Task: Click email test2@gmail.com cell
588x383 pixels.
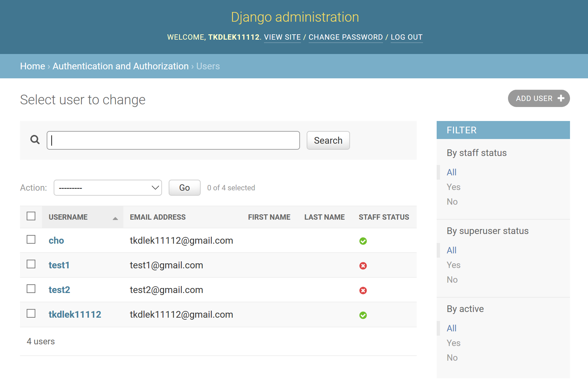Action: (x=166, y=290)
